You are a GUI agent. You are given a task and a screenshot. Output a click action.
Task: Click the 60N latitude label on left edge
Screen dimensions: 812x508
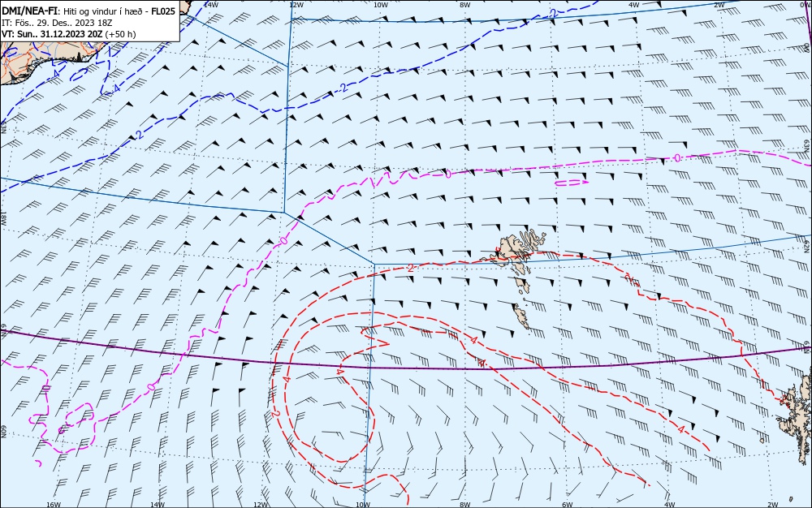coord(3,432)
